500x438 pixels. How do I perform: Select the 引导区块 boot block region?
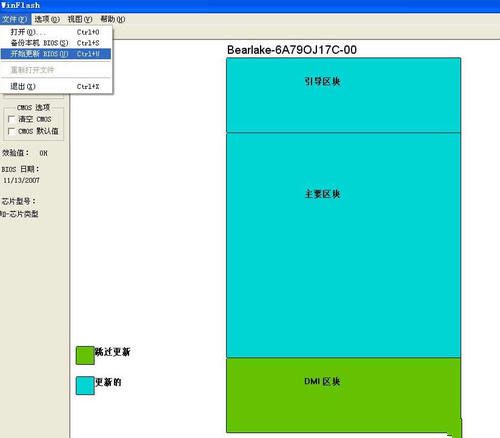(344, 95)
